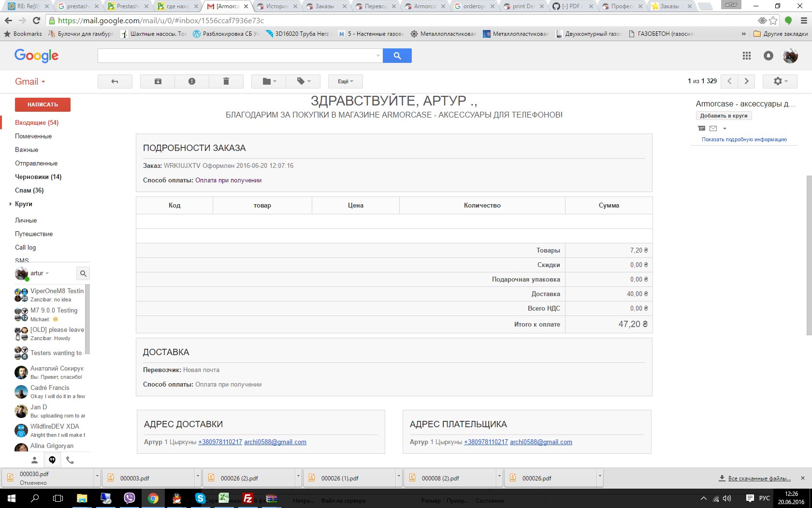
Task: Launch FileZilla from the taskbar
Action: (248, 498)
